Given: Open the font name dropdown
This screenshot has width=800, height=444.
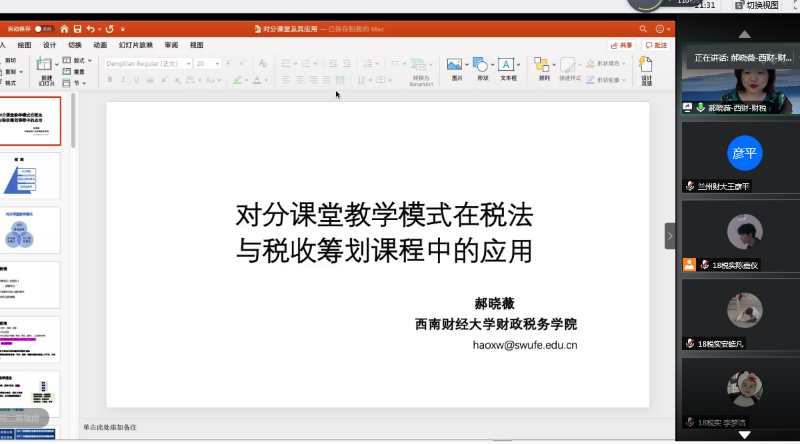Looking at the screenshot, I should coord(189,64).
